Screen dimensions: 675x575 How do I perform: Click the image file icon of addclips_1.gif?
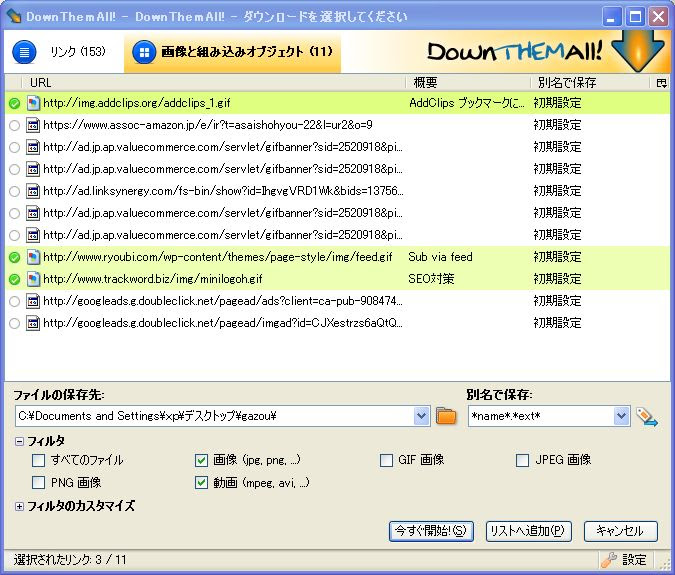click(x=33, y=103)
